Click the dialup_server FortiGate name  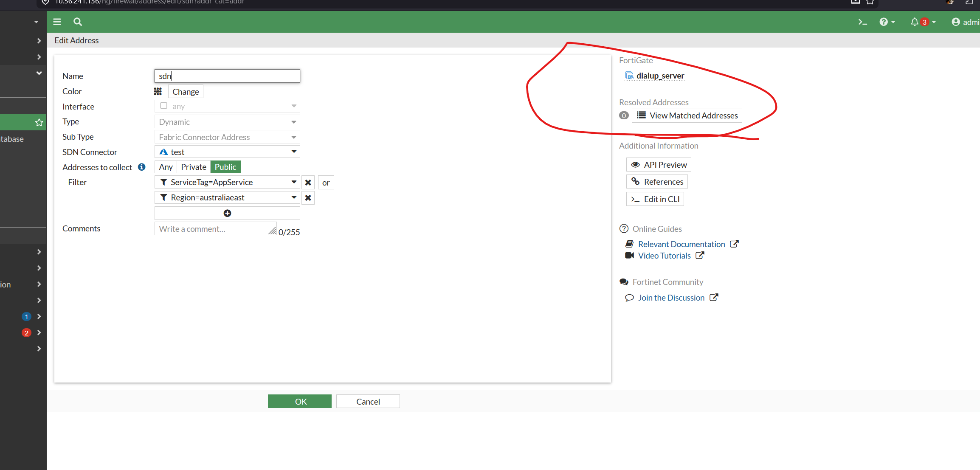tap(660, 76)
